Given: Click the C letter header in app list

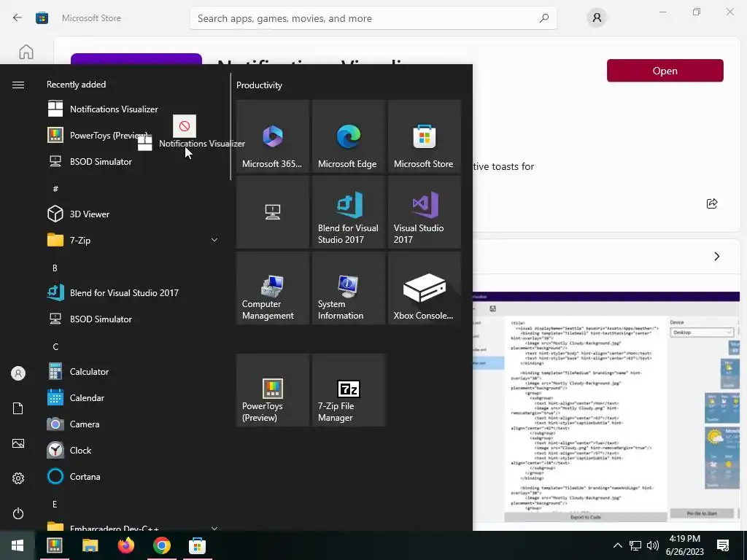Looking at the screenshot, I should (55, 346).
